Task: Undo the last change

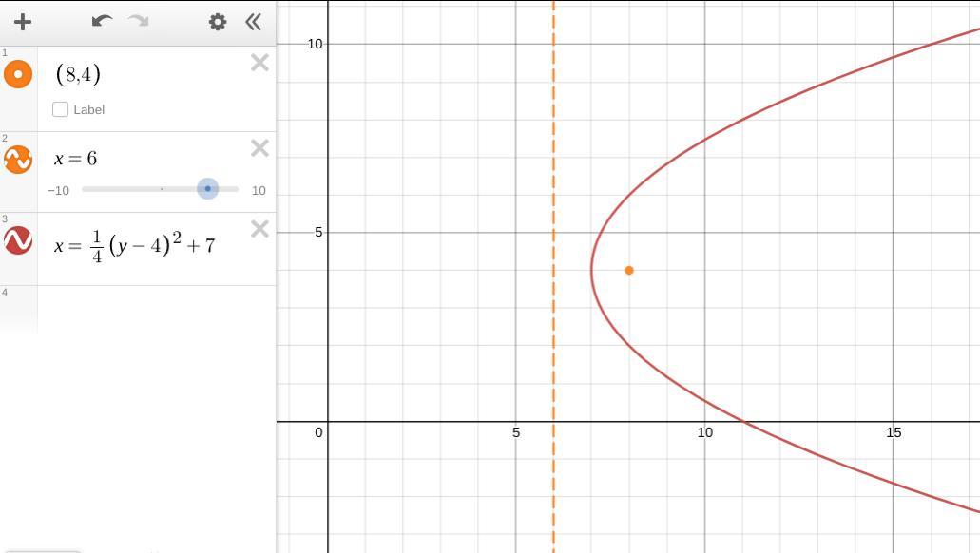Action: (x=102, y=21)
